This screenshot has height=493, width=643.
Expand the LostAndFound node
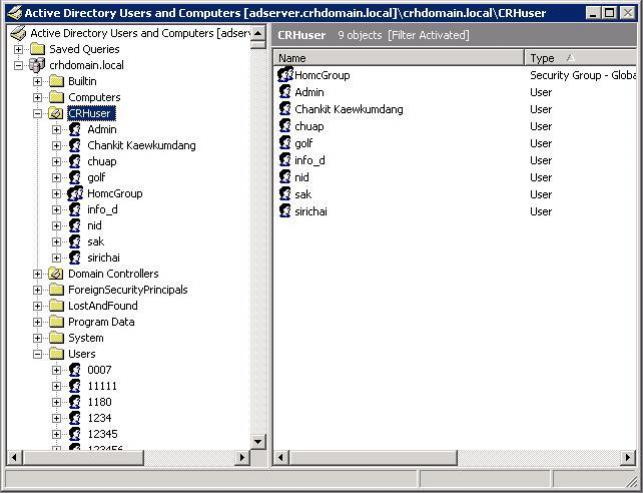pos(37,306)
